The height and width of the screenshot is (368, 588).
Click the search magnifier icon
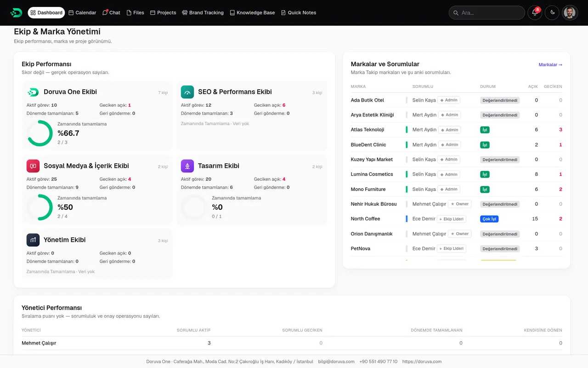[456, 13]
